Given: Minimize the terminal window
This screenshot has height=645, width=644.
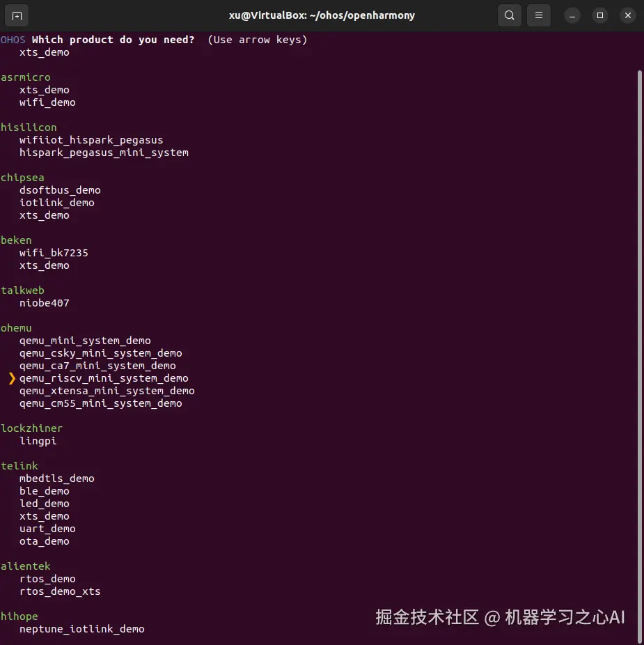Looking at the screenshot, I should coord(572,15).
